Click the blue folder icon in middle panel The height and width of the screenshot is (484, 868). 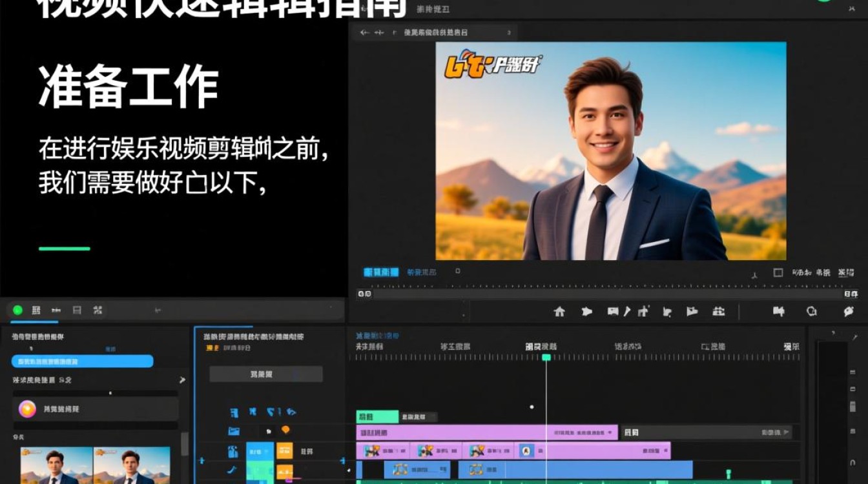click(234, 430)
